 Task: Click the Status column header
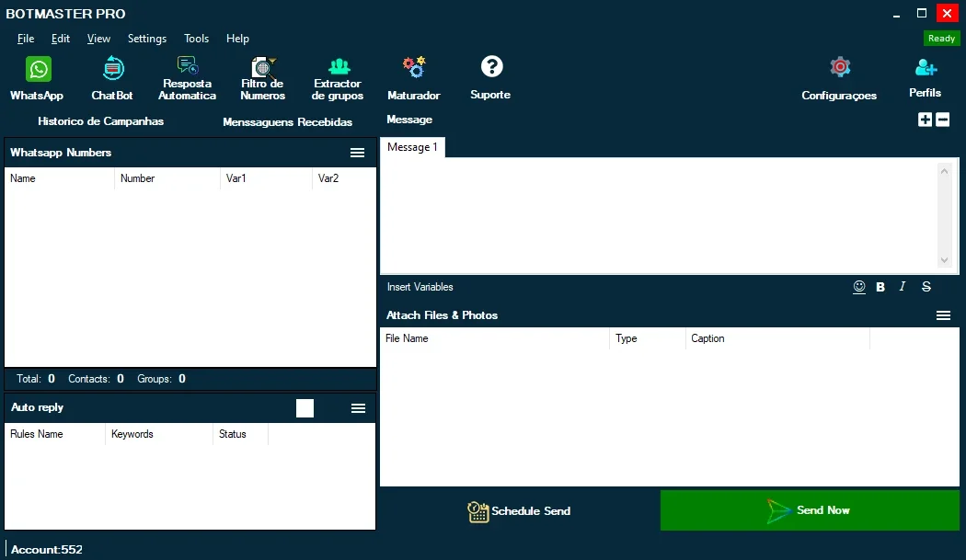tap(240, 434)
